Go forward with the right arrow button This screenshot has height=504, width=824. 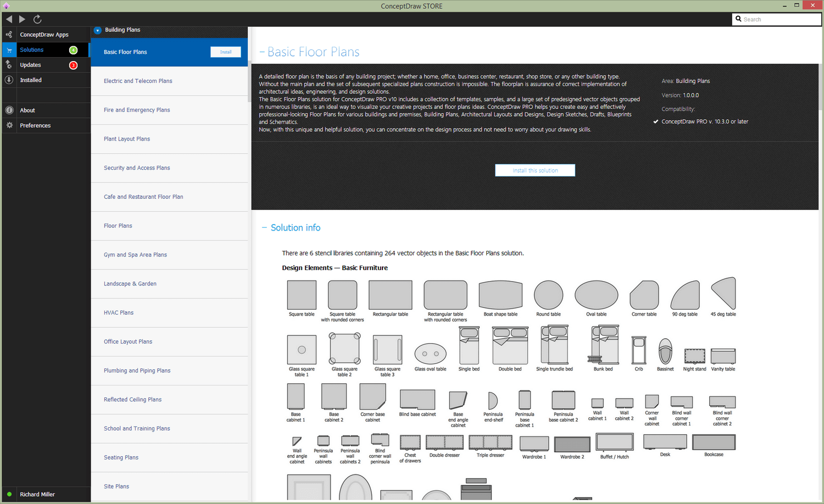click(x=22, y=19)
